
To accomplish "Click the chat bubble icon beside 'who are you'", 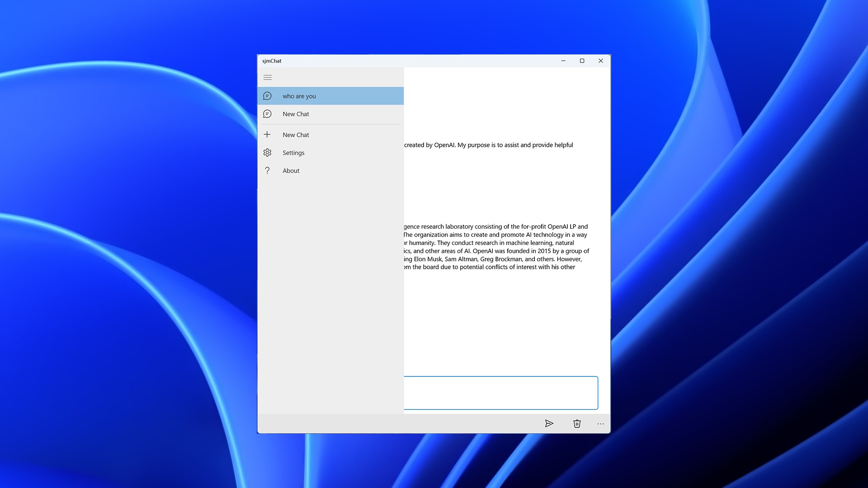I will click(x=268, y=96).
